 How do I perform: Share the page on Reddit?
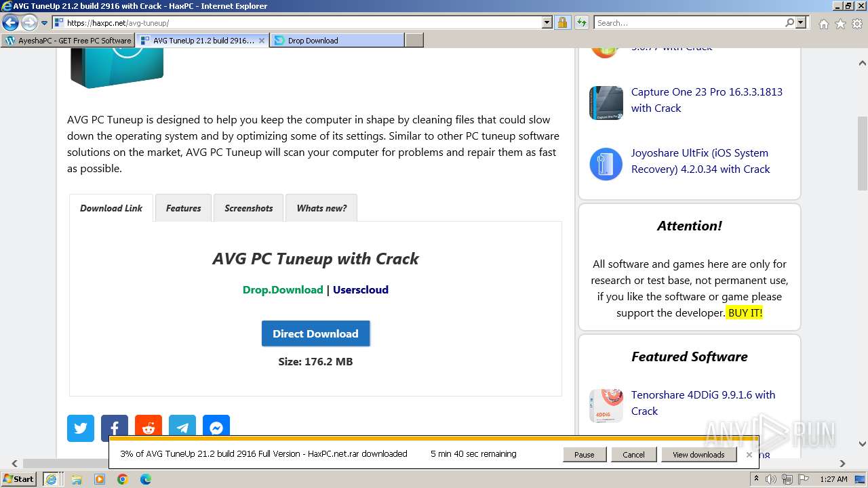pos(149,428)
